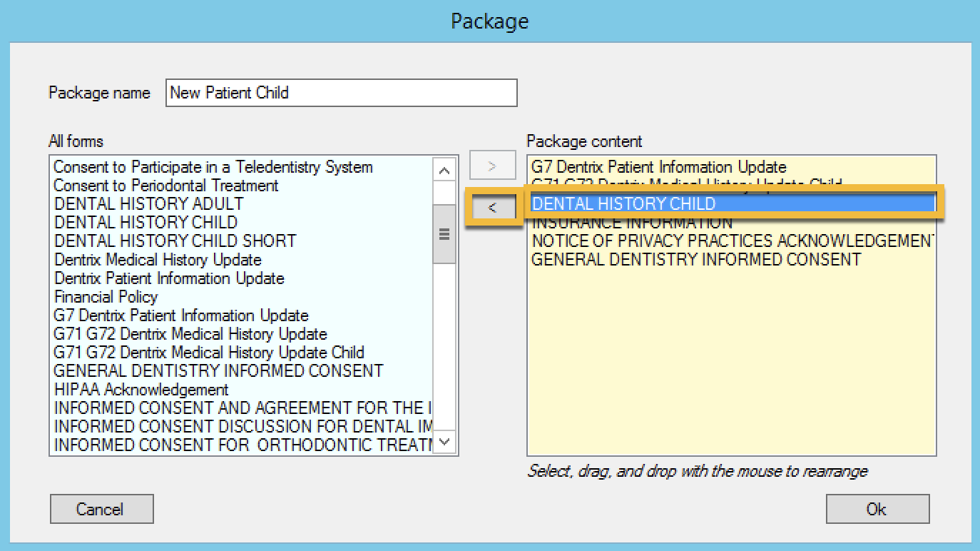Click the left arrow remove button
980x551 pixels.
492,208
